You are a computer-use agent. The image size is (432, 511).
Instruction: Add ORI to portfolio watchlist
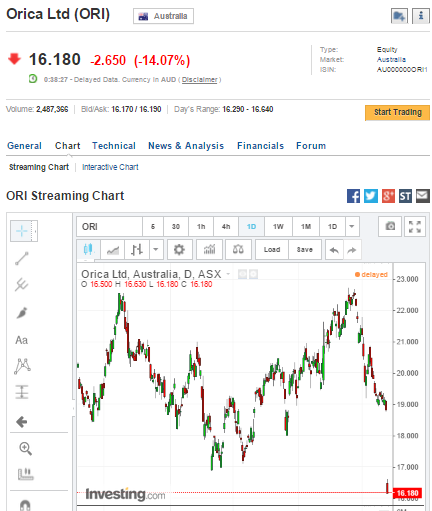point(399,16)
